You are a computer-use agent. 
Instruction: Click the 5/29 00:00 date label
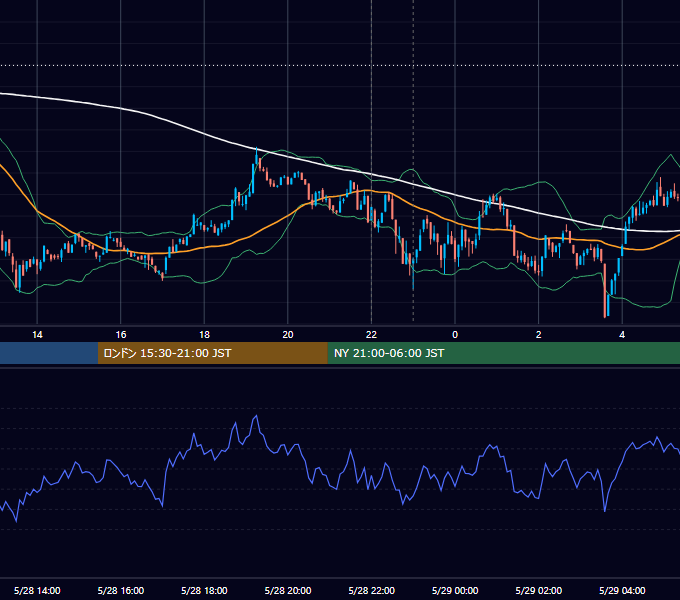point(455,590)
